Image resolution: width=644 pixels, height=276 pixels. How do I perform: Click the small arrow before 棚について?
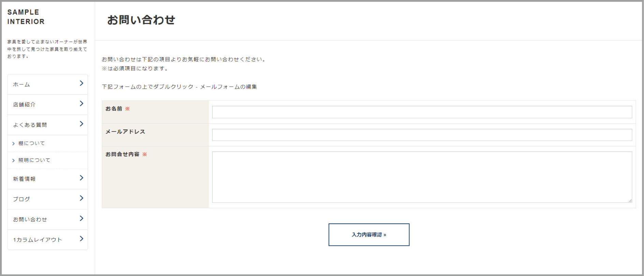[x=13, y=144]
